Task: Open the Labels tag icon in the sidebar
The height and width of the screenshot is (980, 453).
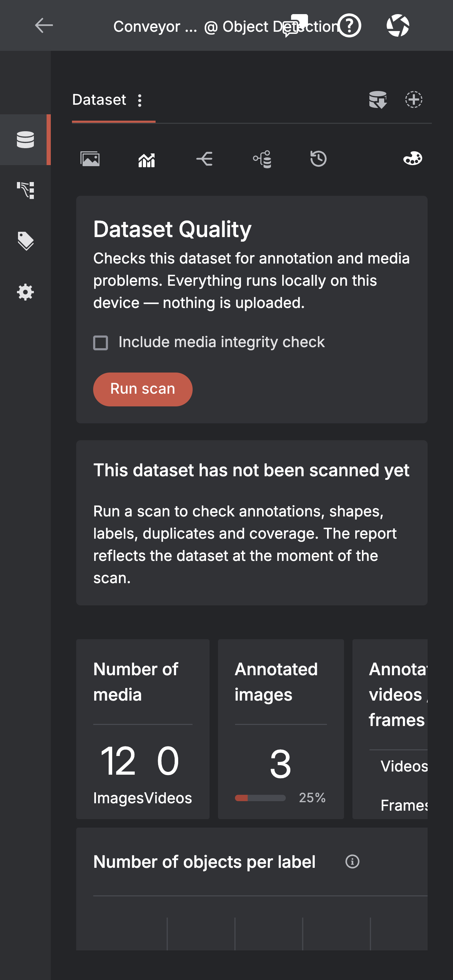Action: [x=25, y=241]
